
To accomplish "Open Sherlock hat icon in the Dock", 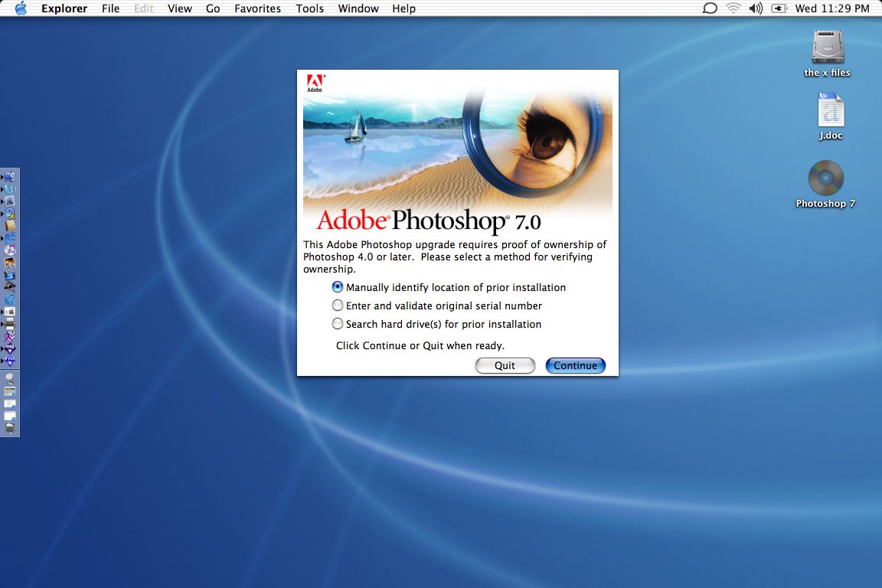I will click(10, 286).
